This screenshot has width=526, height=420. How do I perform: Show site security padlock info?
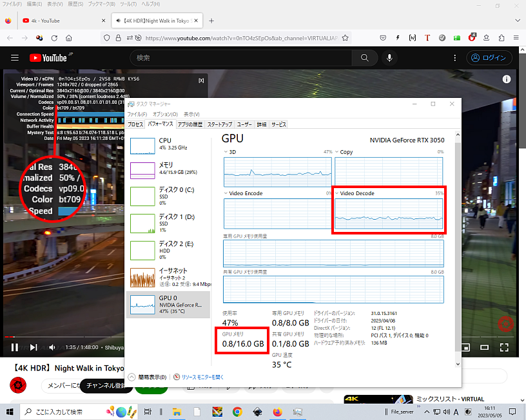tap(118, 38)
